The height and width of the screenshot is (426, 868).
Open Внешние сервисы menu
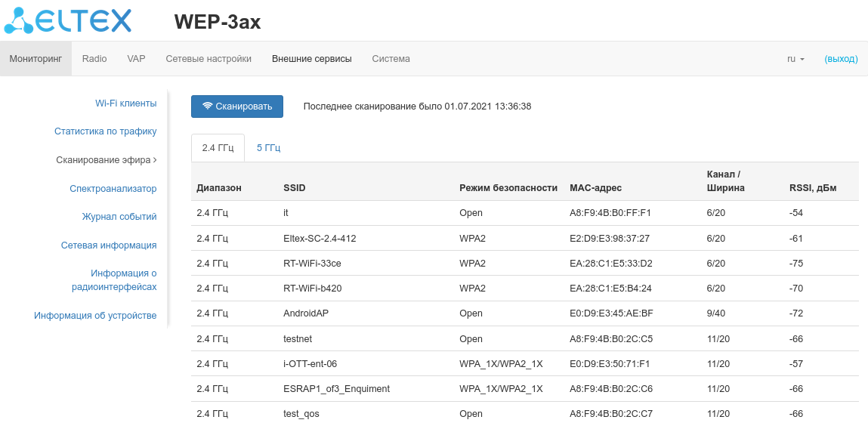pos(311,59)
